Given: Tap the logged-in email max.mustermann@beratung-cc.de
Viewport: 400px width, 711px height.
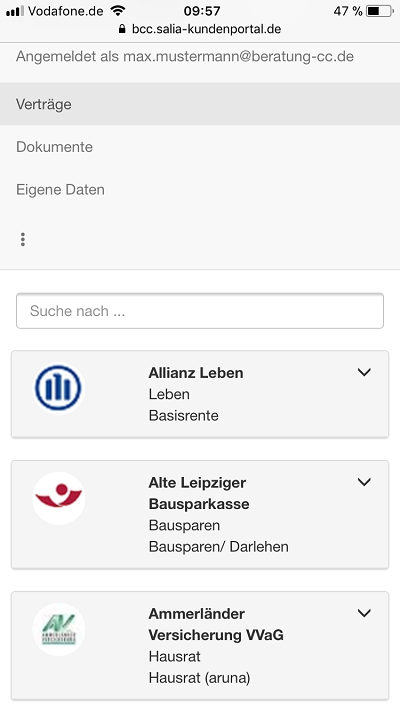Looking at the screenshot, I should (x=239, y=57).
